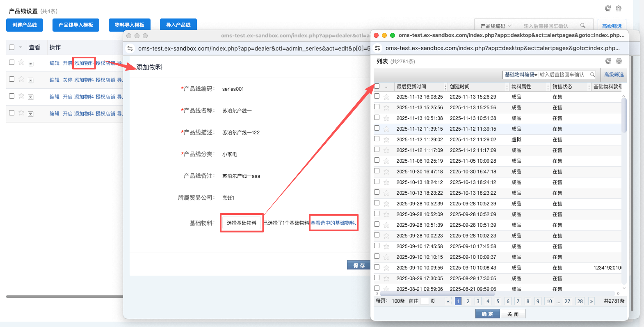Star the 关停 row in 产品线设置 table
Image resolution: width=644 pixels, height=327 pixels.
click(x=21, y=79)
